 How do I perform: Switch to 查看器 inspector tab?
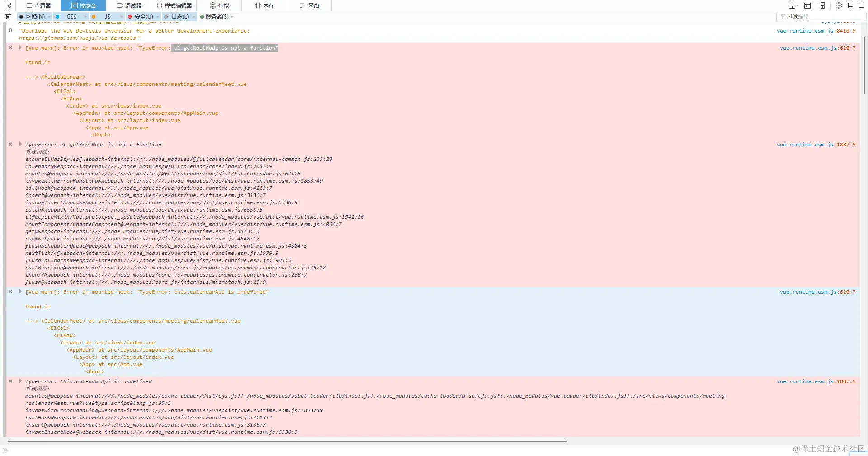click(38, 5)
